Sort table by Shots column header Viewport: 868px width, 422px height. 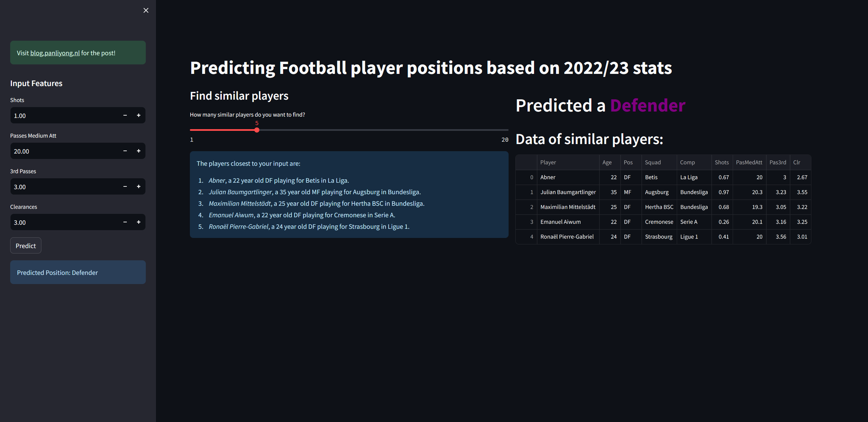[x=722, y=162]
